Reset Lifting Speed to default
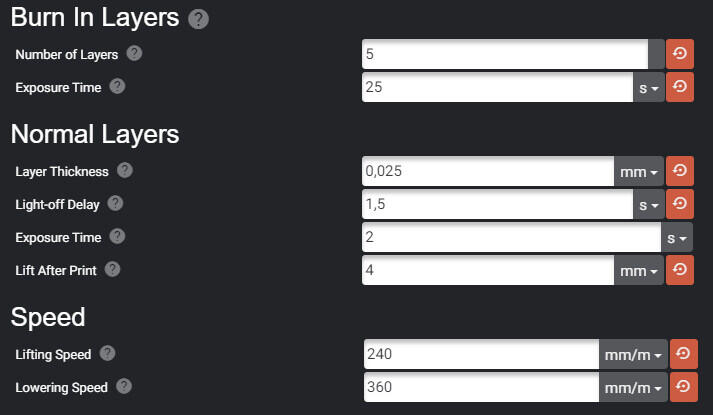This screenshot has height=415, width=713. [683, 354]
